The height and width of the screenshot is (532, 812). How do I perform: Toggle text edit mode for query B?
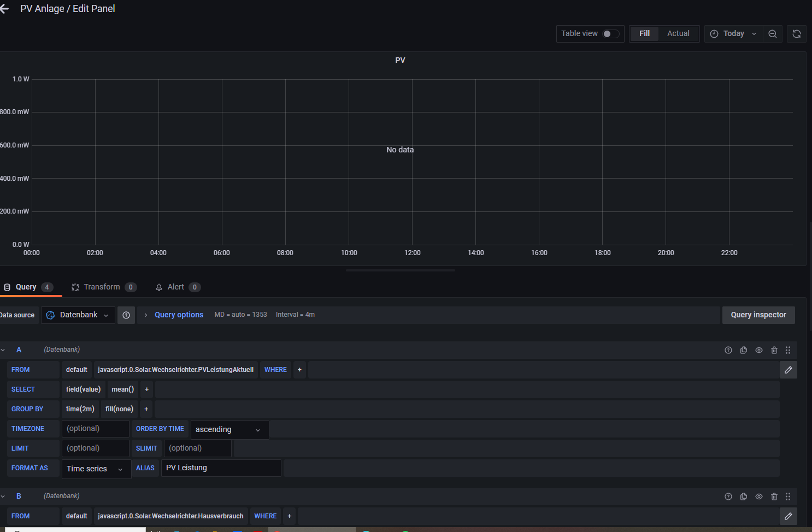789,516
